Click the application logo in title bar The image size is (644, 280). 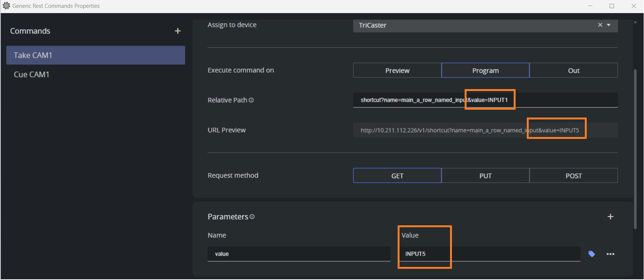coord(6,6)
